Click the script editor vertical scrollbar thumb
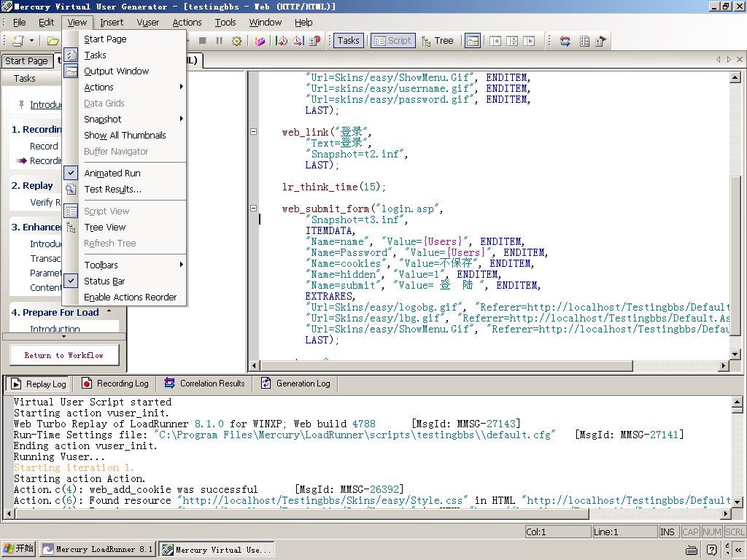This screenshot has height=560, width=747. [x=735, y=257]
